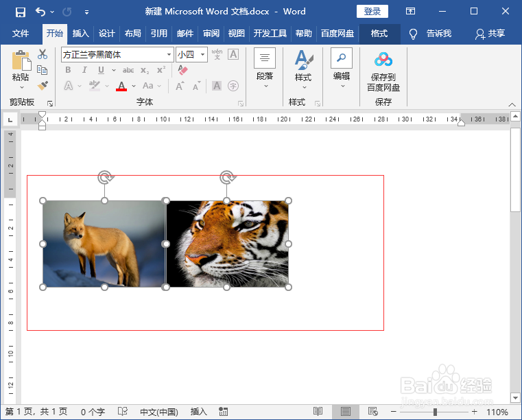Click the text highlight color pen
Image resolution: width=522 pixels, height=420 pixels.
95,86
